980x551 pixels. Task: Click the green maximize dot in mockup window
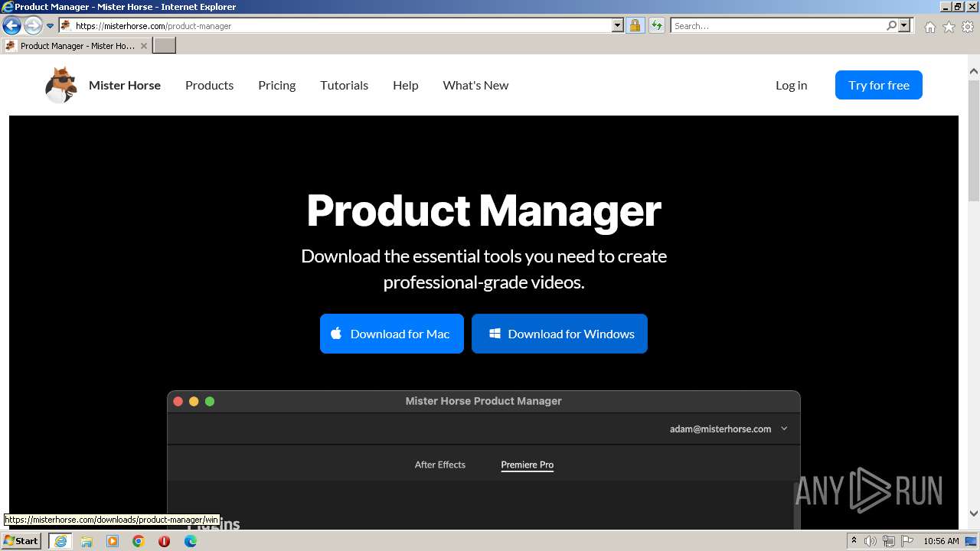point(210,401)
